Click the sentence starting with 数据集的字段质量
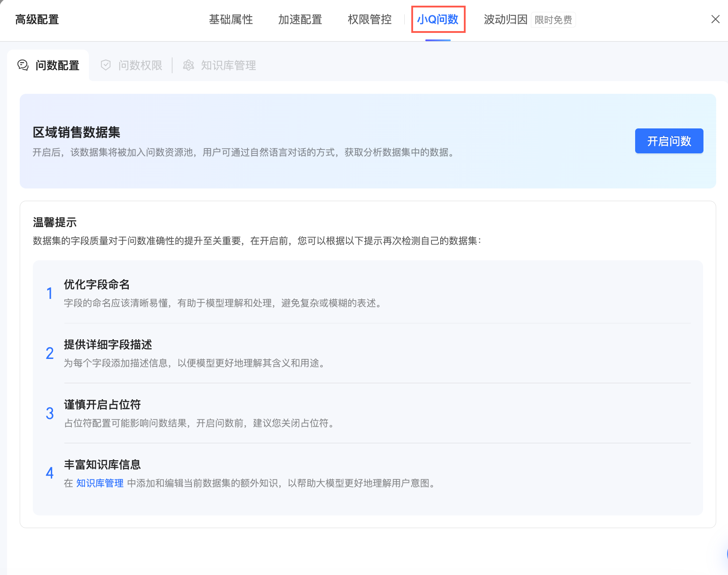This screenshot has width=728, height=575. click(257, 241)
